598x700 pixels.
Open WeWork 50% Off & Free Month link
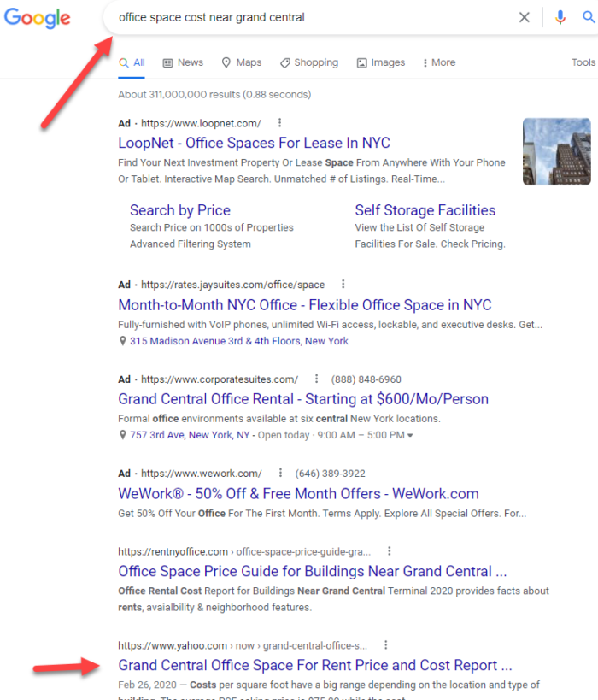point(298,494)
